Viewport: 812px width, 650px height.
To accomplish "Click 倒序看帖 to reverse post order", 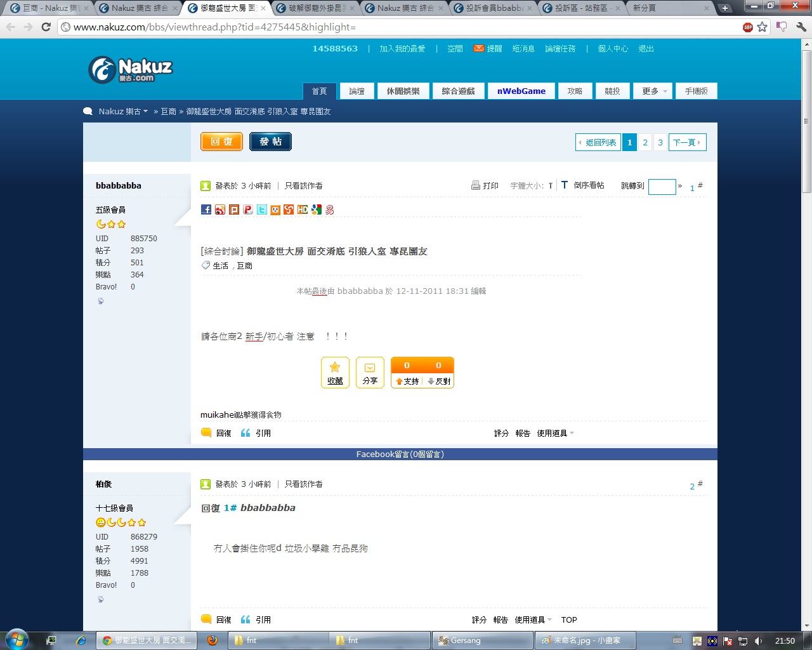I will (x=589, y=185).
